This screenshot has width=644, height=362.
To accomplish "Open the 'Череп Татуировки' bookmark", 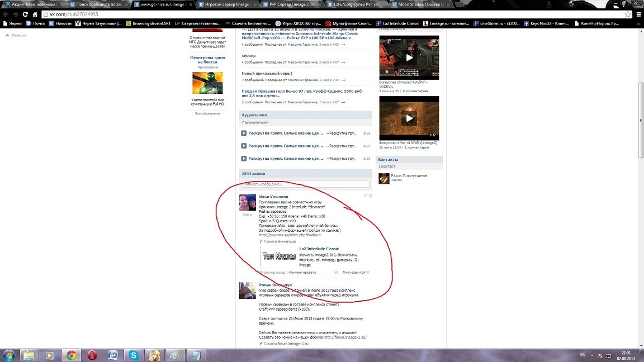I will click(98, 23).
